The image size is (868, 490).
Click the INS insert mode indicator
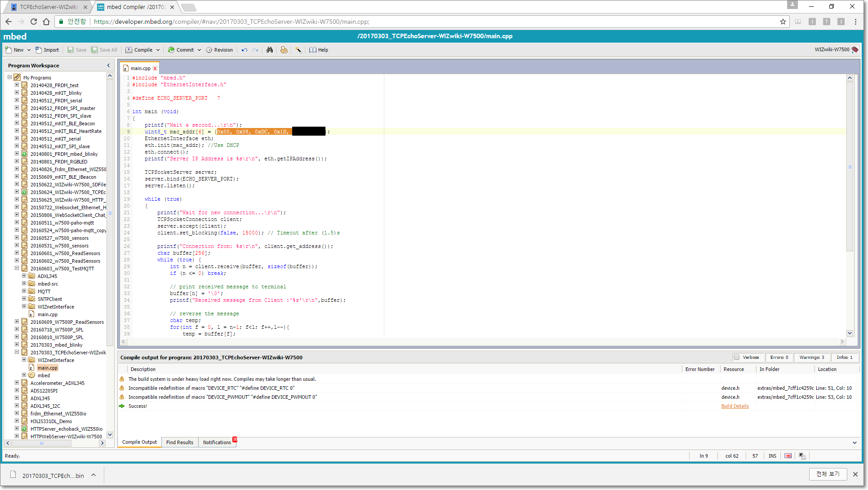pos(772,456)
